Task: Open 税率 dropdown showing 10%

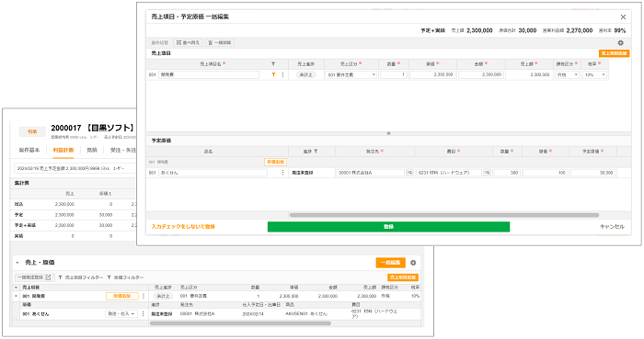Action: click(x=595, y=74)
